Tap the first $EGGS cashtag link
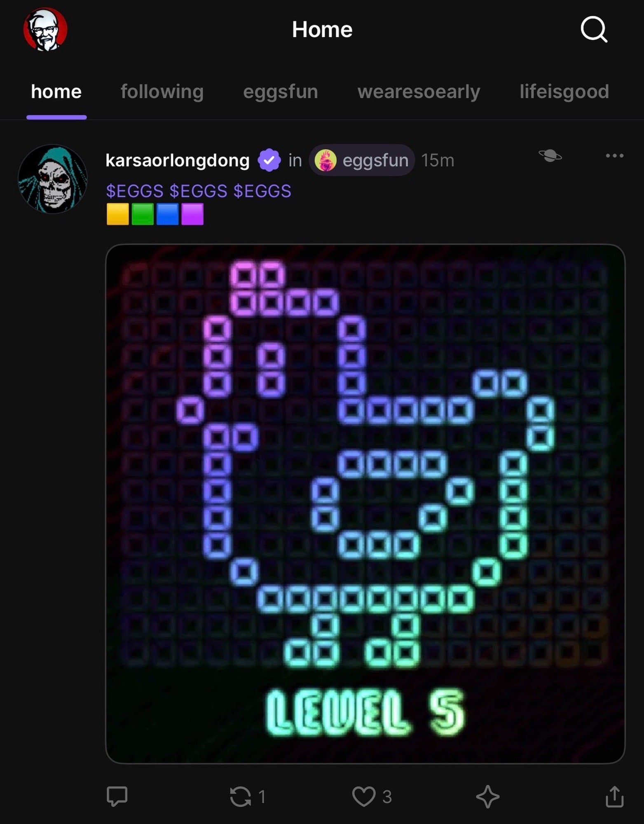Screen dimensions: 644x824 (135, 191)
